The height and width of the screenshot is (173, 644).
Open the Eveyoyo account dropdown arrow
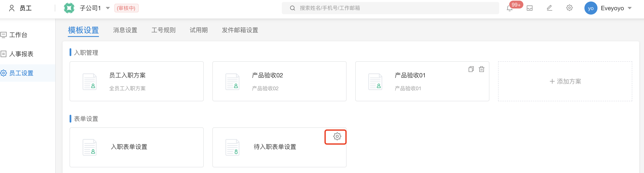(629, 8)
